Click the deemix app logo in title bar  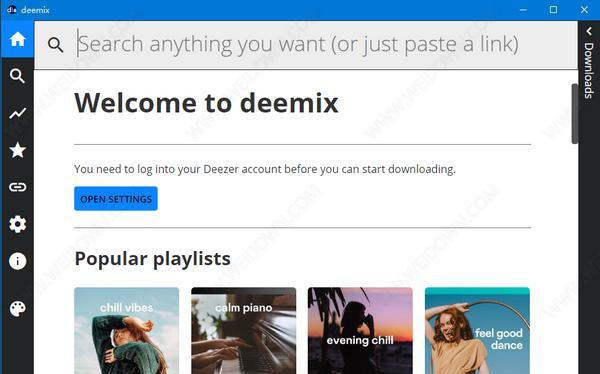tap(11, 10)
